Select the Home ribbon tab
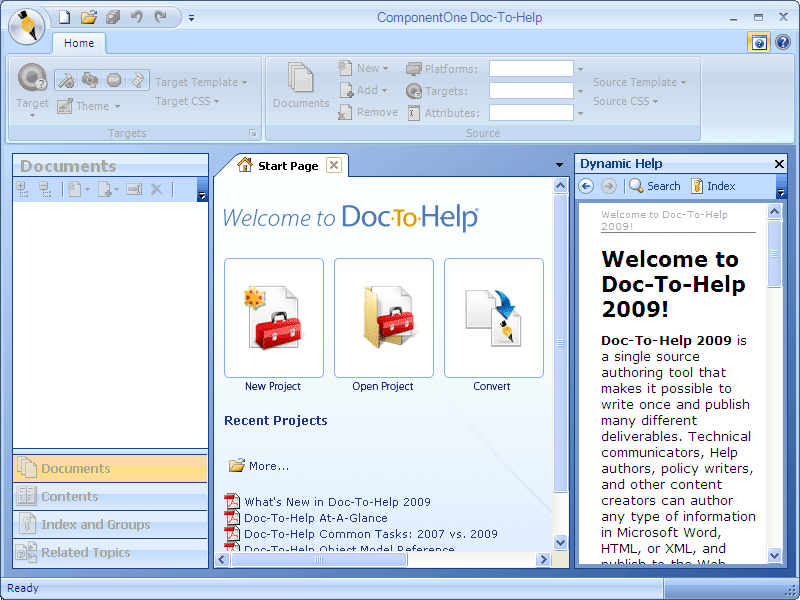The image size is (800, 600). click(79, 43)
